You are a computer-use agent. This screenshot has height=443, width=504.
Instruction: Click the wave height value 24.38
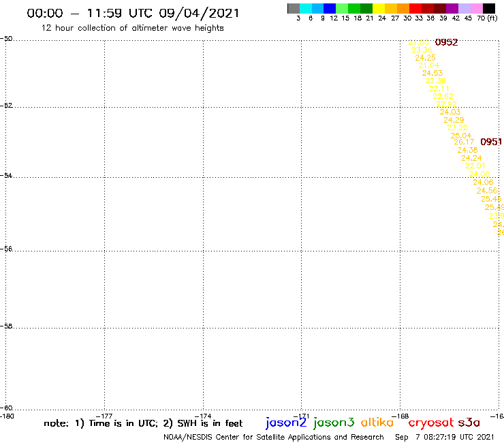tap(468, 150)
